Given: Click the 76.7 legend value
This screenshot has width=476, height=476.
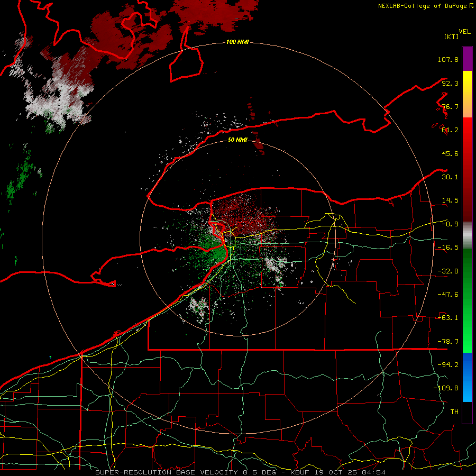Looking at the screenshot, I should coord(450,106).
